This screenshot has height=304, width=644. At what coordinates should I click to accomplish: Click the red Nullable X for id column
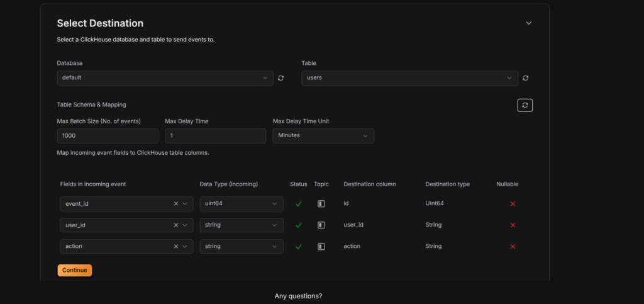pos(513,204)
